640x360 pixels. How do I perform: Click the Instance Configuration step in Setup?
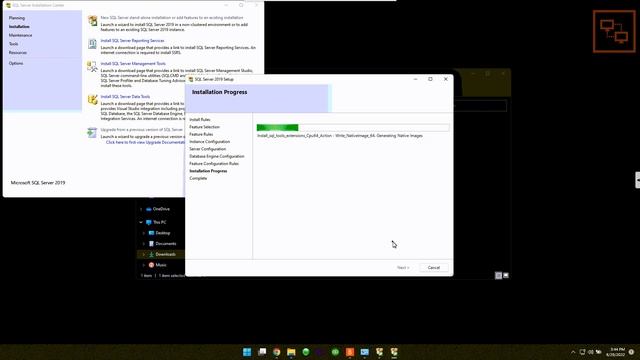pos(209,142)
